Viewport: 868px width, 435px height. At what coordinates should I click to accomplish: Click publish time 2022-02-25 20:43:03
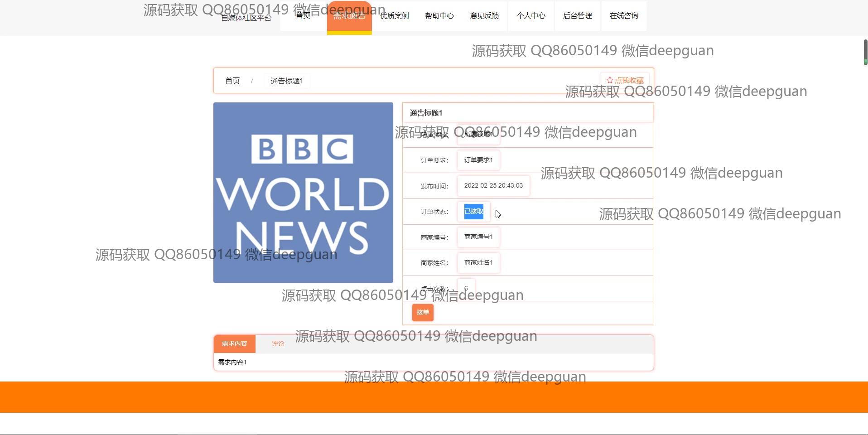click(x=493, y=185)
